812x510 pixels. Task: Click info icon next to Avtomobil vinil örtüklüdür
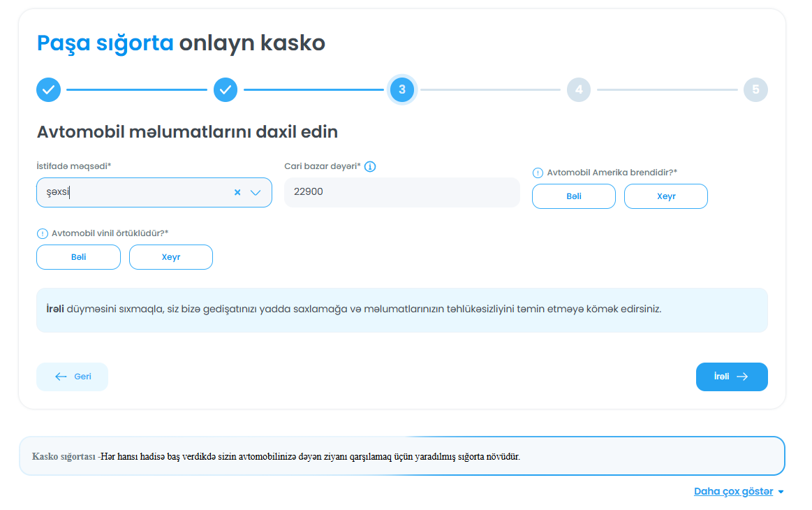pyautogui.click(x=42, y=233)
